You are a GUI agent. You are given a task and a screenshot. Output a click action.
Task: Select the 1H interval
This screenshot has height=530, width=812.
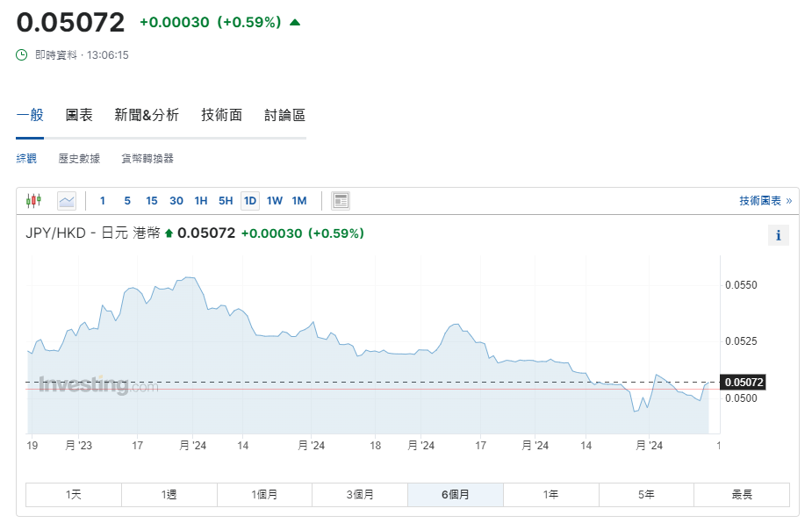[x=201, y=201]
